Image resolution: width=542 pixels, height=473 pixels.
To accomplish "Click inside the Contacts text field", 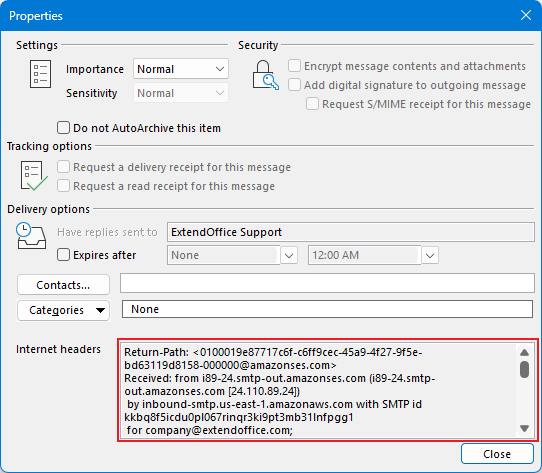I will (x=327, y=283).
